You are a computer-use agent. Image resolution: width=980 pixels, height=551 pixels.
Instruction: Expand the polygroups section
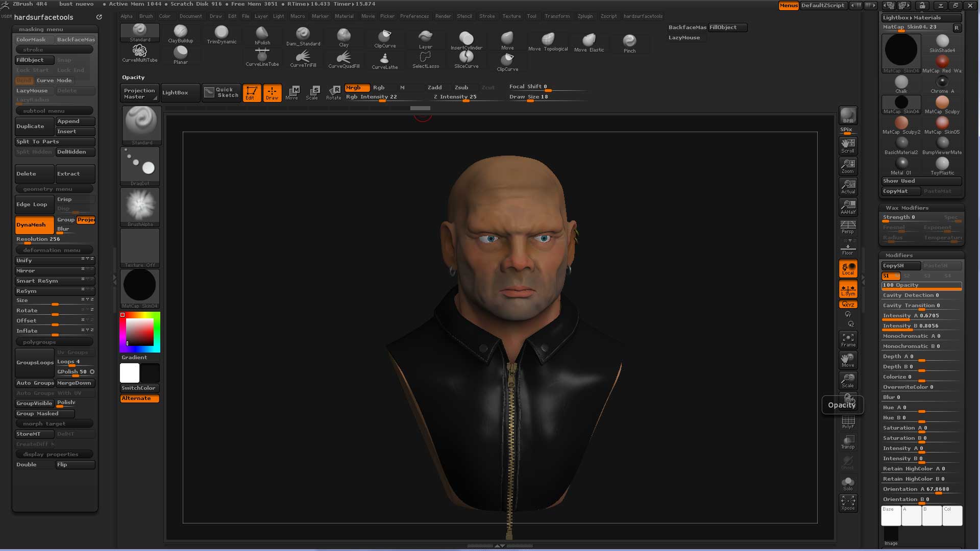coord(54,342)
